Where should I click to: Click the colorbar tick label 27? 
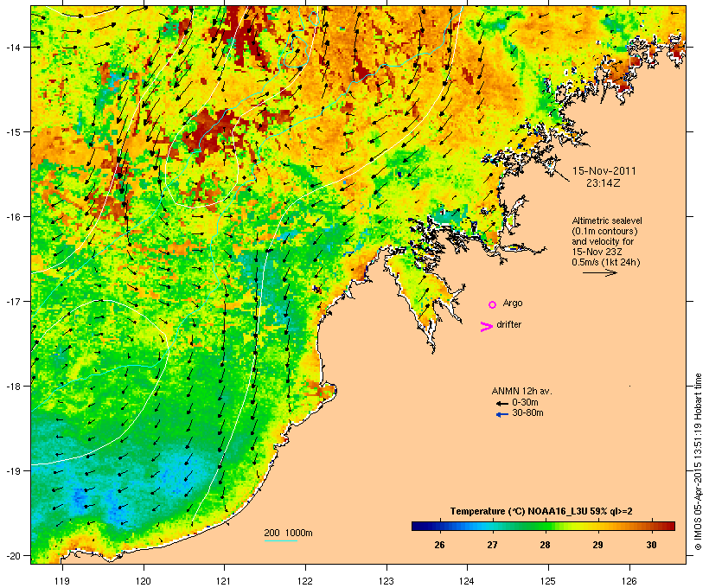click(492, 545)
